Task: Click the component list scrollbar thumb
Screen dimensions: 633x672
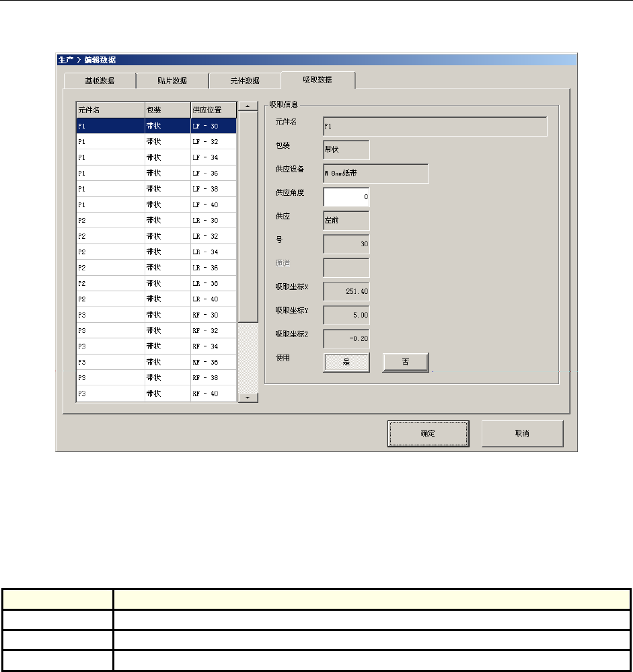Action: point(248,217)
